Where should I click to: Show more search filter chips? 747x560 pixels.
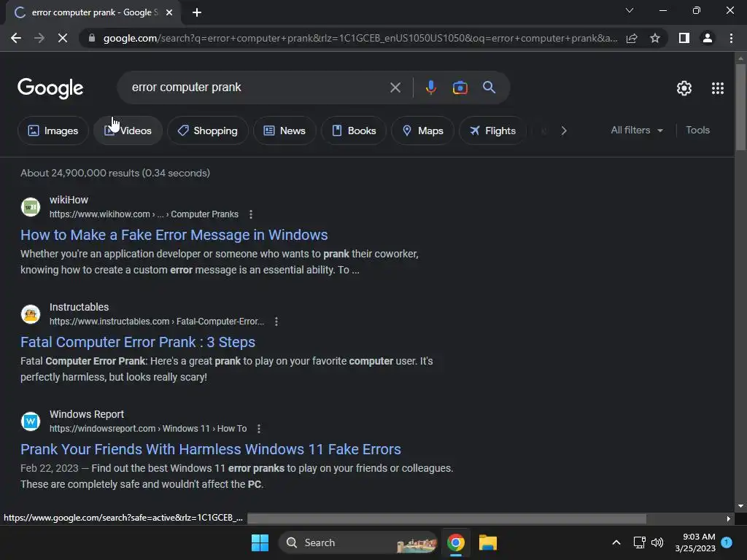564,131
